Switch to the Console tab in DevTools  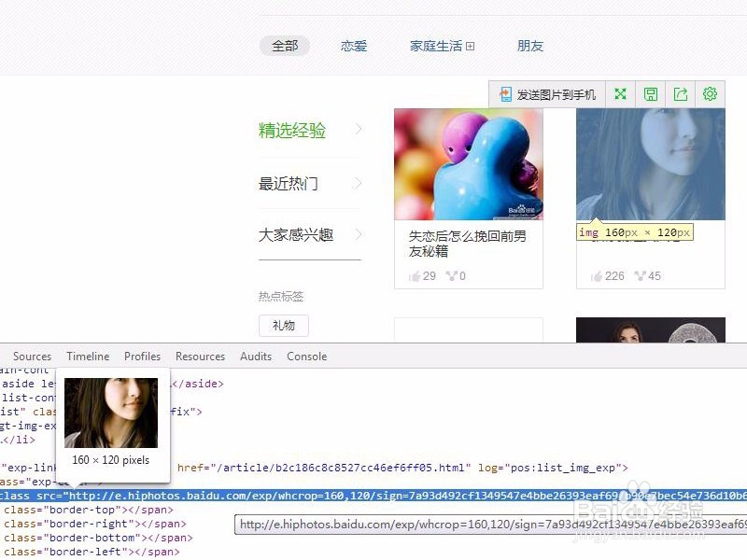coord(306,356)
